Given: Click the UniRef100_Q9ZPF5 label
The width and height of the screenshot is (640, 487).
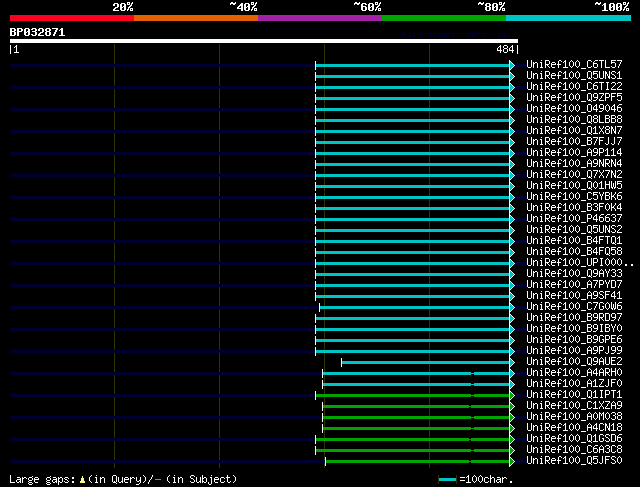Looking at the screenshot, I should (574, 98).
